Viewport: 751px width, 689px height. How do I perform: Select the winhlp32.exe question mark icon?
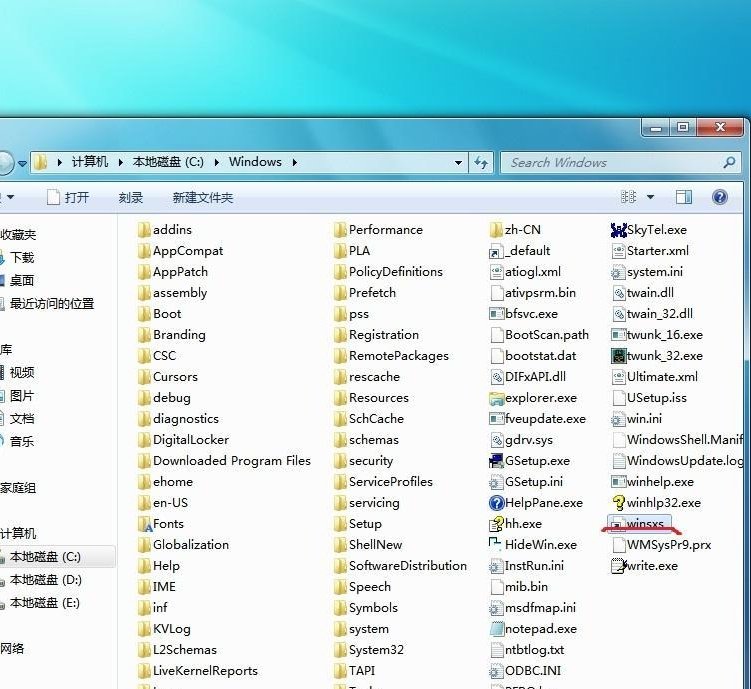tap(618, 503)
